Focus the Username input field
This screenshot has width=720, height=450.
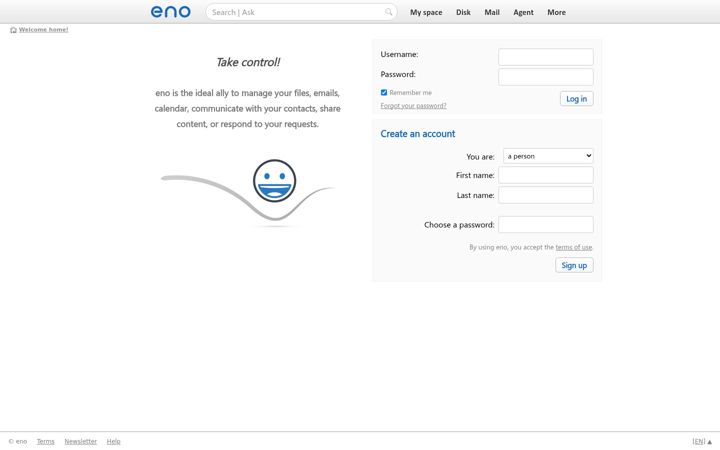click(x=546, y=57)
